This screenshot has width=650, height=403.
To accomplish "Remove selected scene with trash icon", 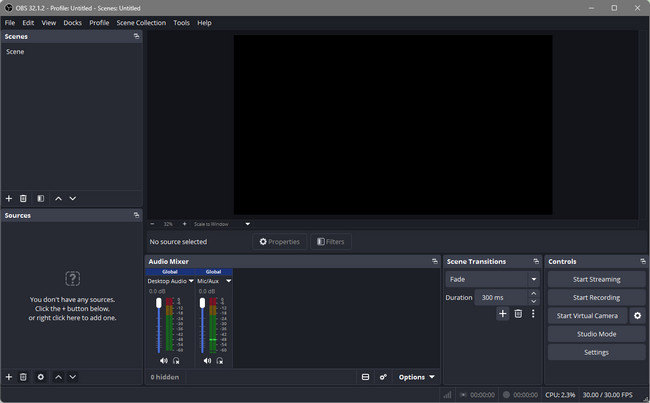I will pos(23,199).
